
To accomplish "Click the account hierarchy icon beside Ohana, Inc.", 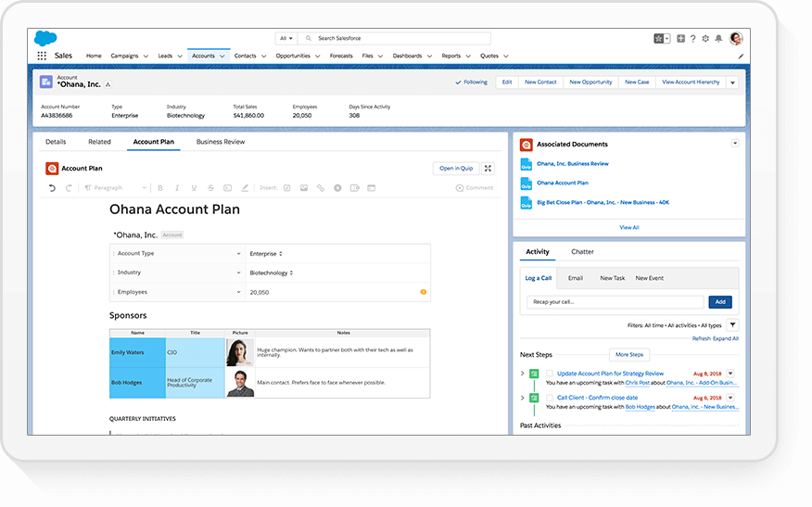I will click(x=108, y=84).
